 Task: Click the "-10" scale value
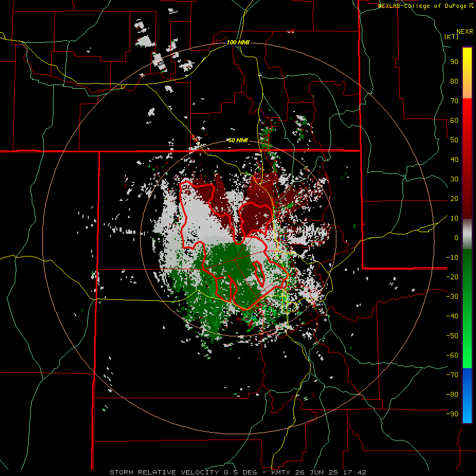pyautogui.click(x=452, y=258)
